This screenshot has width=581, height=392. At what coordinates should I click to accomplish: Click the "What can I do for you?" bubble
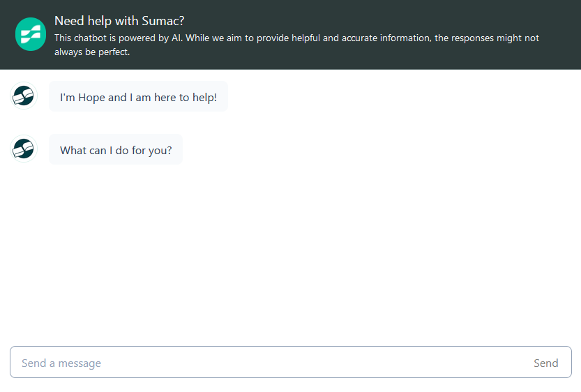116,149
